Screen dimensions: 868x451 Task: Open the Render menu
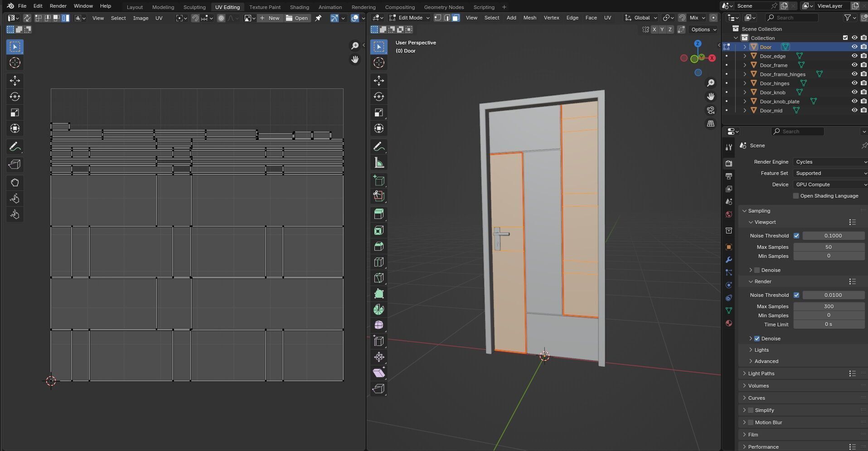point(58,6)
